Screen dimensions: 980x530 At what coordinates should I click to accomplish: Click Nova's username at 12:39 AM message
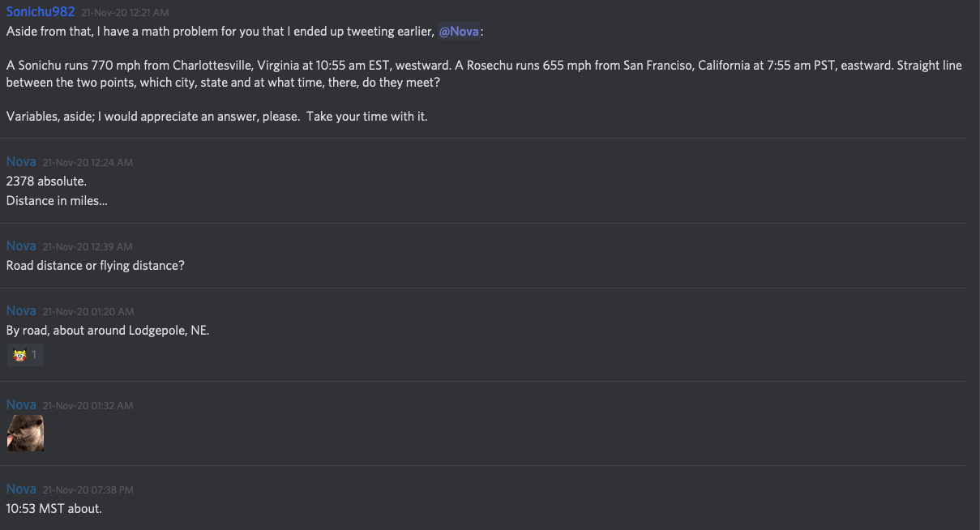(x=21, y=246)
